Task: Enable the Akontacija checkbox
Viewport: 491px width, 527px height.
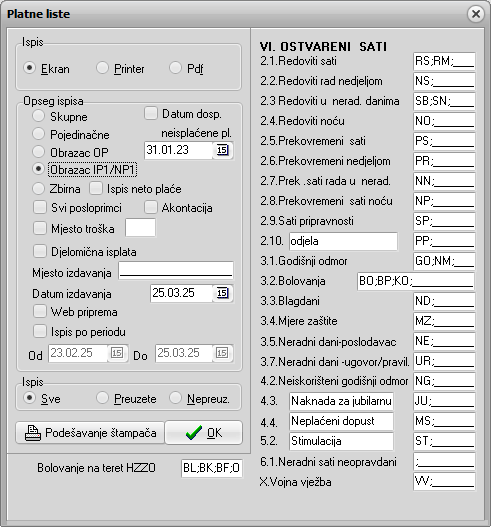Action: [151, 207]
